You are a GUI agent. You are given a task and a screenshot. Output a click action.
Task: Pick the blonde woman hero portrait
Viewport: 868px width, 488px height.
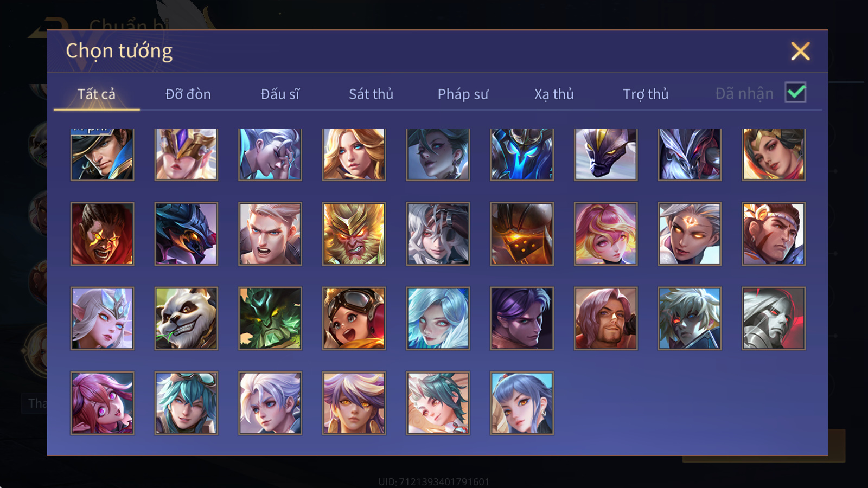point(354,154)
